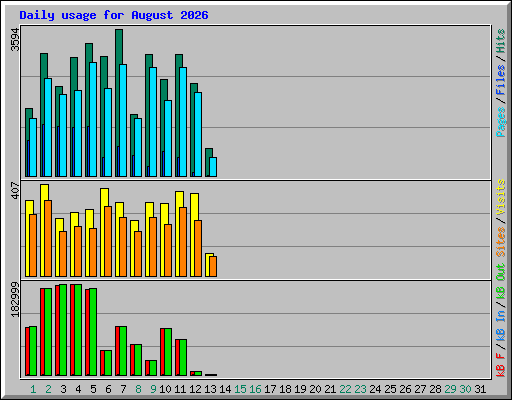Click the 3594 axis value label
The image size is (512, 400).
tap(15, 39)
